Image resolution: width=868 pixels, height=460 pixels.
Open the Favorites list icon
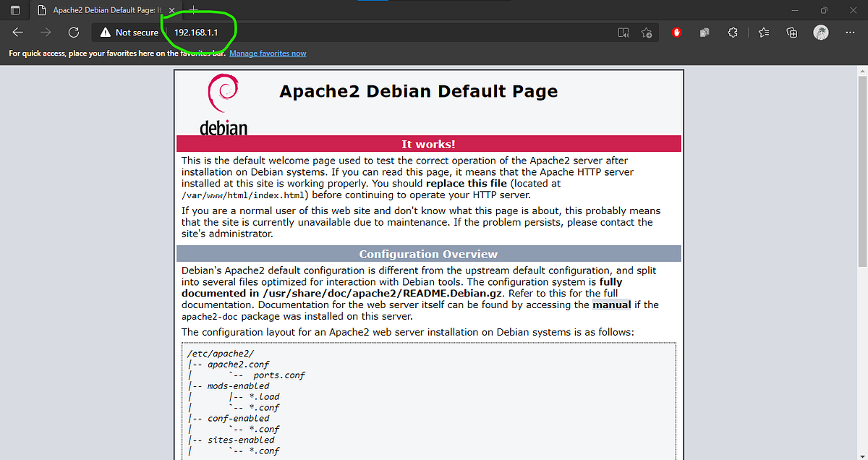[x=763, y=33]
